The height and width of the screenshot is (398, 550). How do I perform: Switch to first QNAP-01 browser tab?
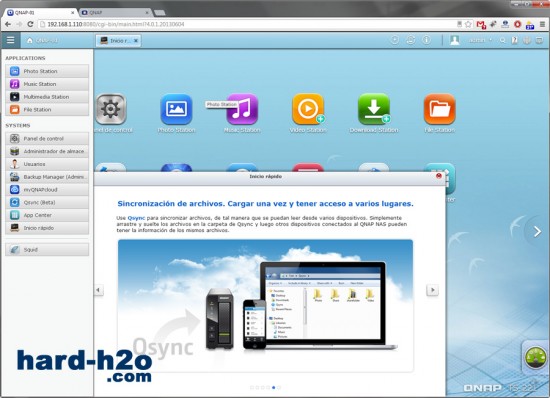click(x=40, y=13)
